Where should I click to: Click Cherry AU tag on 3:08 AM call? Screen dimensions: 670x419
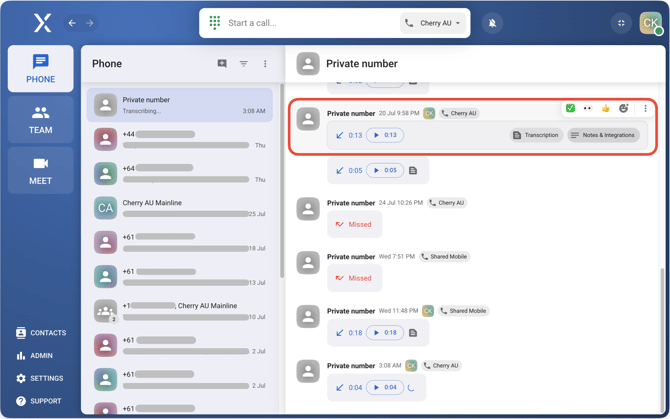[441, 366]
